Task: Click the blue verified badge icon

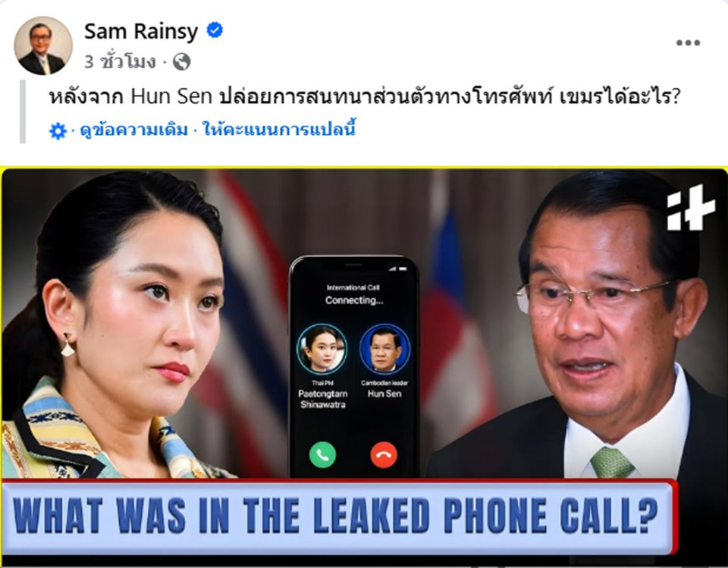Action: point(215,30)
